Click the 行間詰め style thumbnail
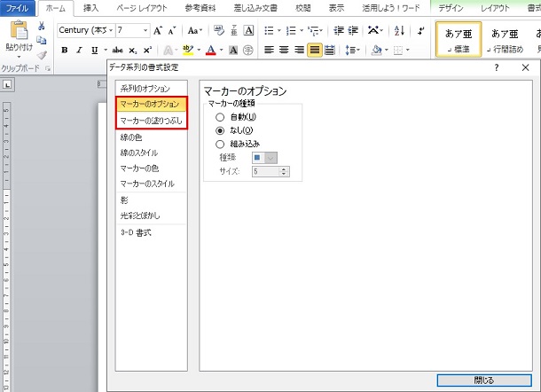541x392 pixels. pos(505,39)
